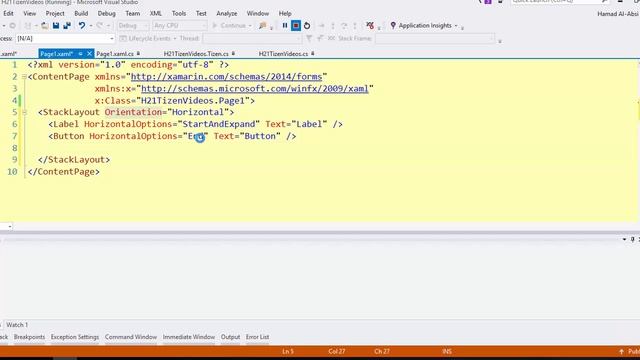The width and height of the screenshot is (640, 360).
Task: Click the Step Over icon
Action: (344, 26)
